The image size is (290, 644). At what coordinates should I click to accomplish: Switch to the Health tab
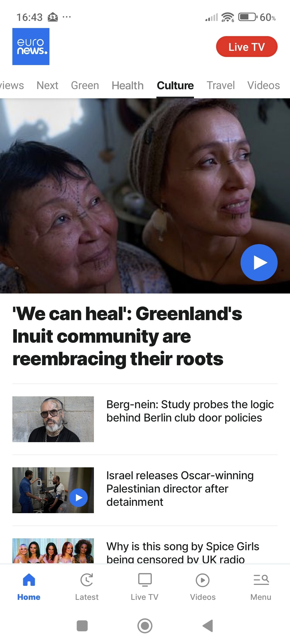pyautogui.click(x=128, y=85)
